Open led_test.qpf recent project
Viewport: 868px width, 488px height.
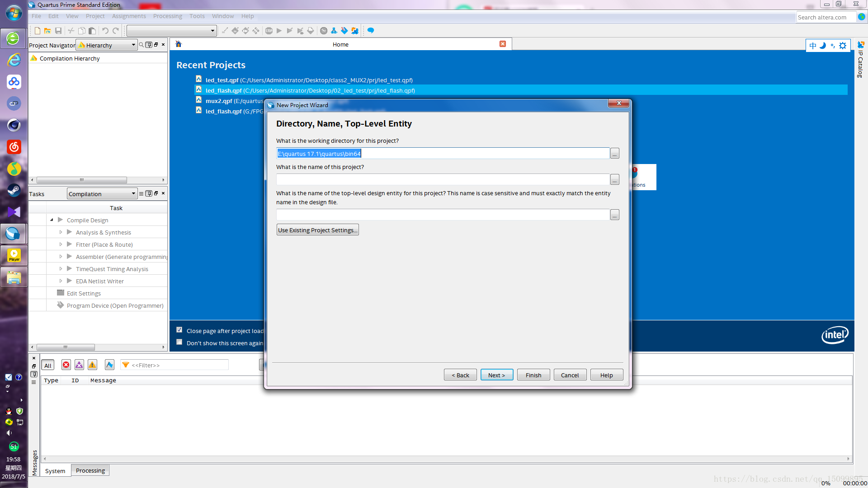click(x=309, y=80)
